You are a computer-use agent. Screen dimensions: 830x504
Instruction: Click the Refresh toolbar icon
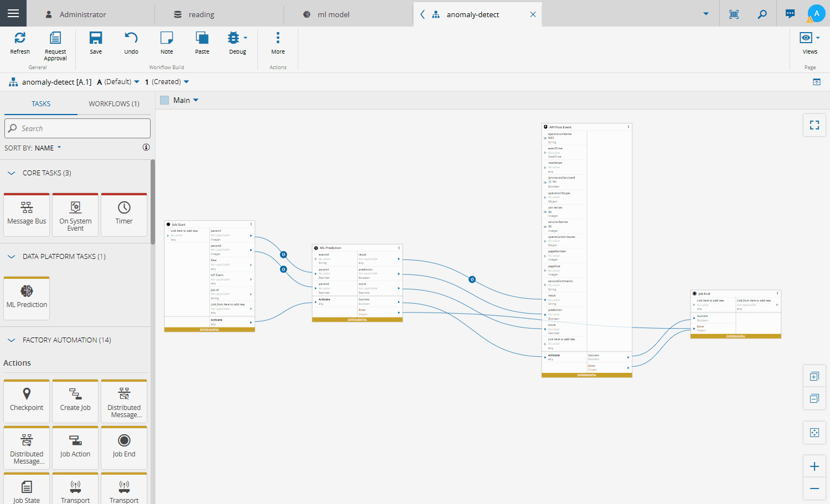click(x=20, y=43)
